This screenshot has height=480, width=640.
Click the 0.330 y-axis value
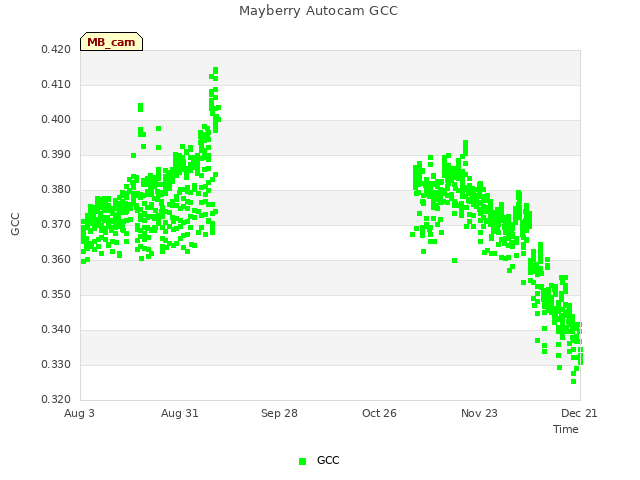coord(56,364)
